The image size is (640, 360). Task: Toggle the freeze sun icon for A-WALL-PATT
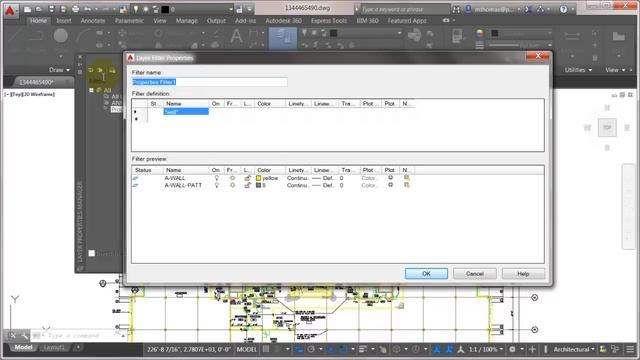(232, 185)
